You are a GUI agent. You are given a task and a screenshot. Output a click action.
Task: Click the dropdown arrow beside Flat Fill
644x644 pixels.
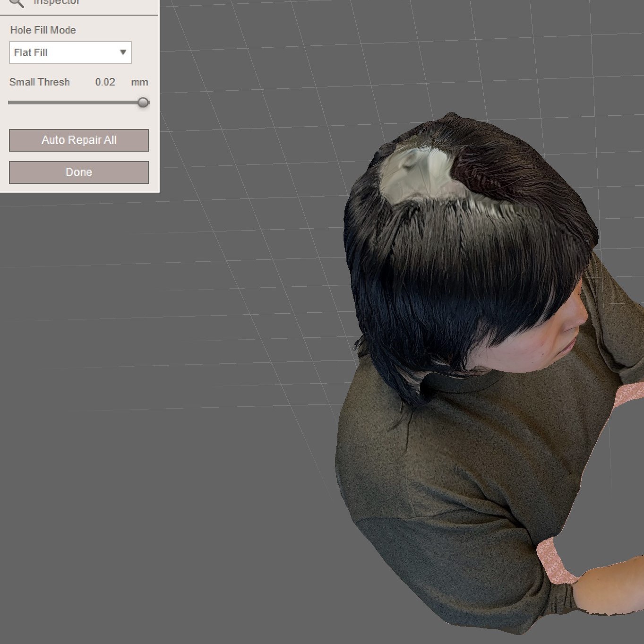click(x=124, y=52)
